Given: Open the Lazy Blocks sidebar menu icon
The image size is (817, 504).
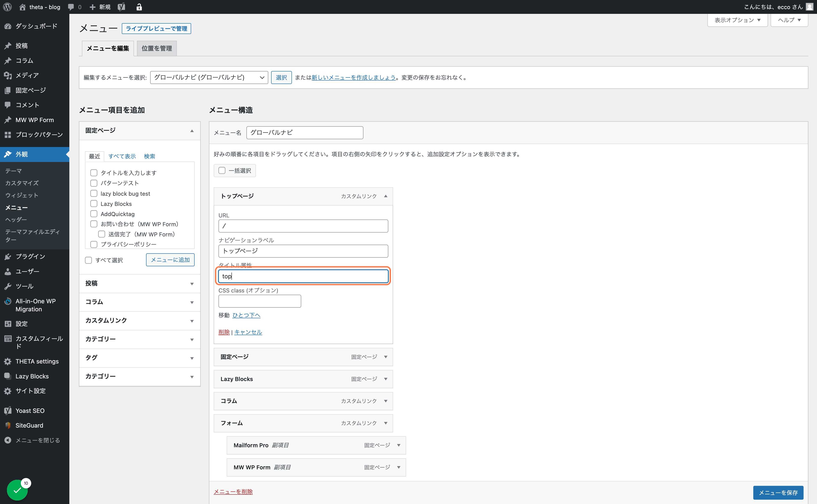Looking at the screenshot, I should (8, 376).
